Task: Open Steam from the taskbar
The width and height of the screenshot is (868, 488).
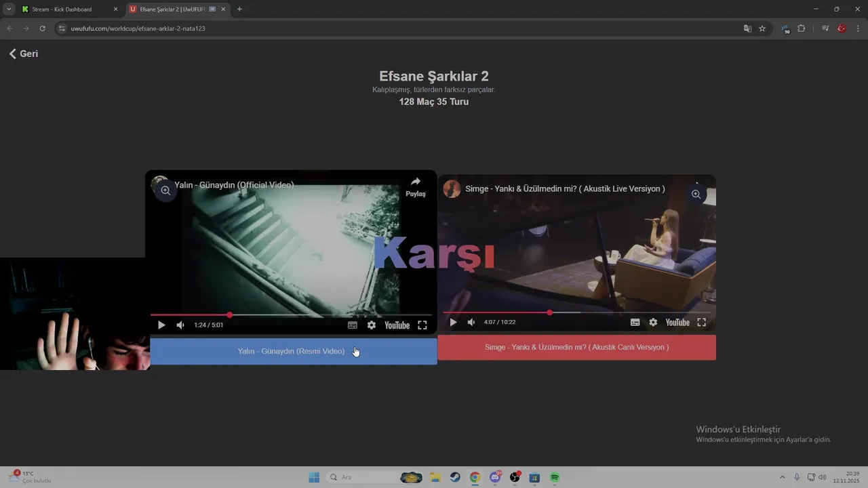Action: click(x=455, y=477)
